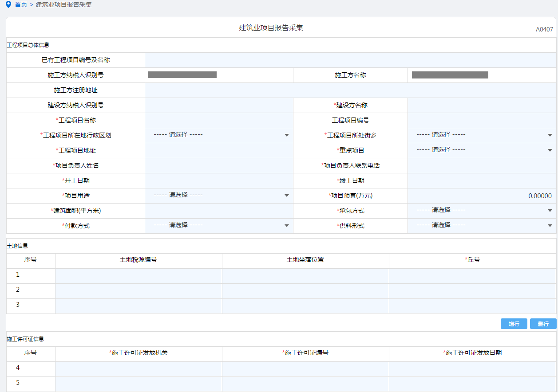Click the 施工方注册地址 input field
Viewport: 558px width, 392px height.
click(350, 90)
